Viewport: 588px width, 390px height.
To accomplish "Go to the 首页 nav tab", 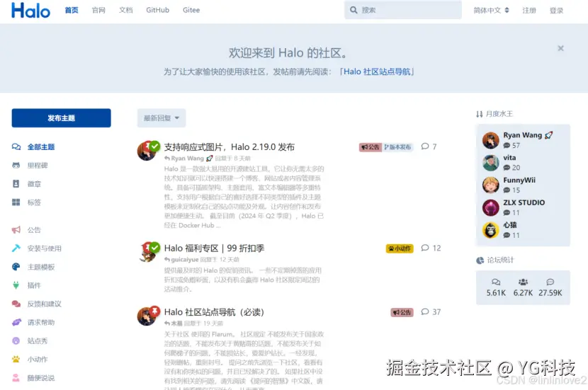I will click(72, 10).
